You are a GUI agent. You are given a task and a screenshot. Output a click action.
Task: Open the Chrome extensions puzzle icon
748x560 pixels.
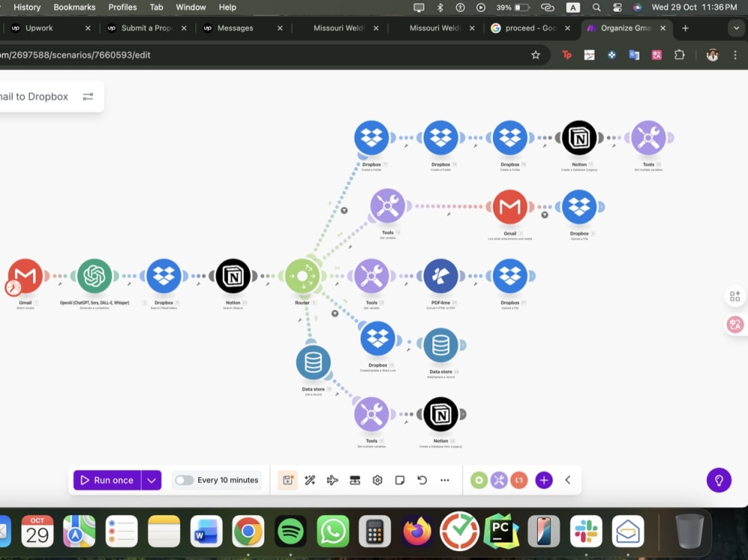679,55
